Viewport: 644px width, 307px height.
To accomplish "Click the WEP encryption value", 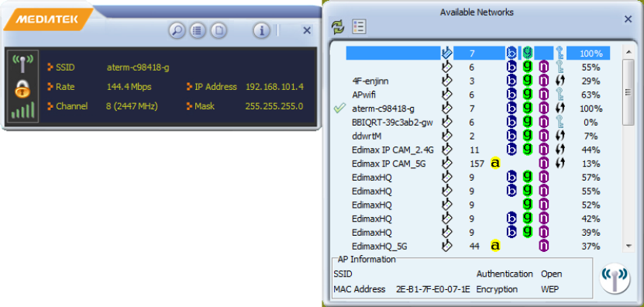I will point(549,289).
